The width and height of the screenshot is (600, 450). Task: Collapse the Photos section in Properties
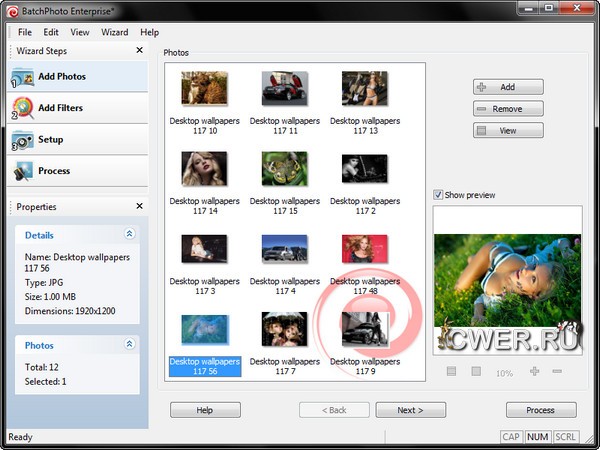[x=129, y=344]
